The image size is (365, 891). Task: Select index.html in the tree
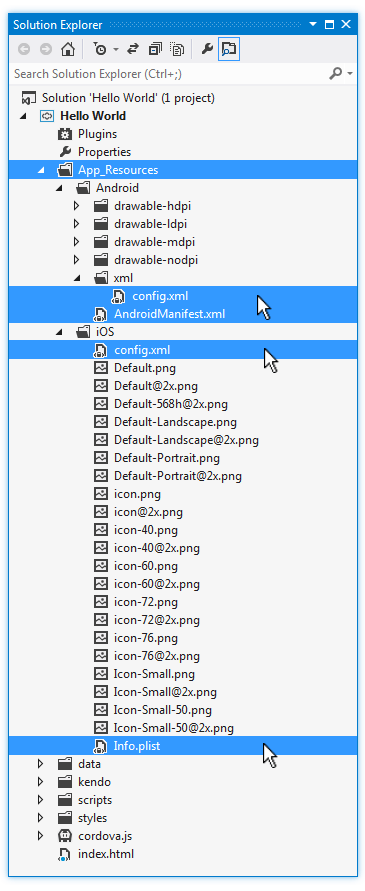(106, 854)
